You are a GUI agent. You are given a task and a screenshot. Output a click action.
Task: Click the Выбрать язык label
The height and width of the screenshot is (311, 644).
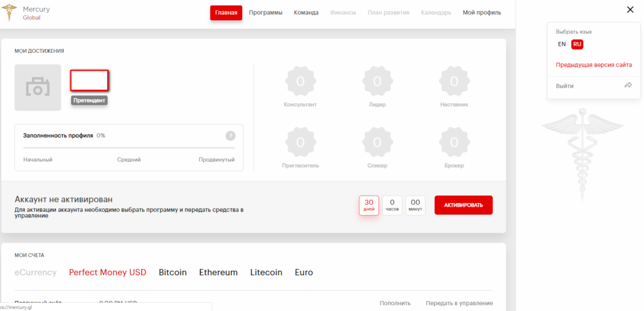(574, 31)
